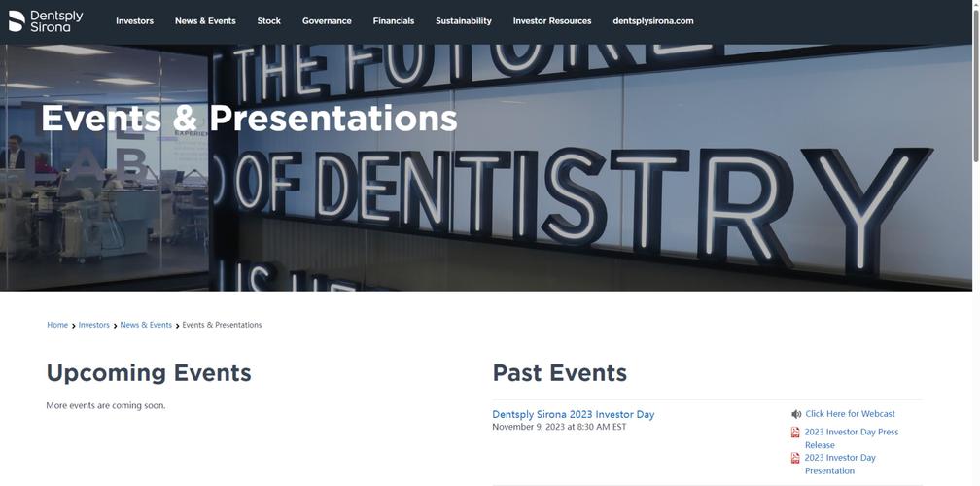Open Dentsply Sirona 2023 Investor Day event
Image resolution: width=980 pixels, height=486 pixels.
pyautogui.click(x=574, y=414)
